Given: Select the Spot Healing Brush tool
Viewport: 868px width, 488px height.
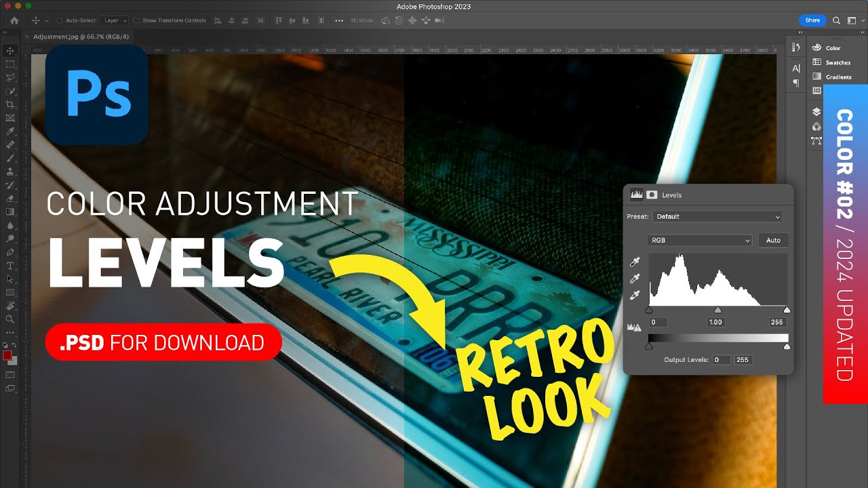Looking at the screenshot, I should [10, 144].
